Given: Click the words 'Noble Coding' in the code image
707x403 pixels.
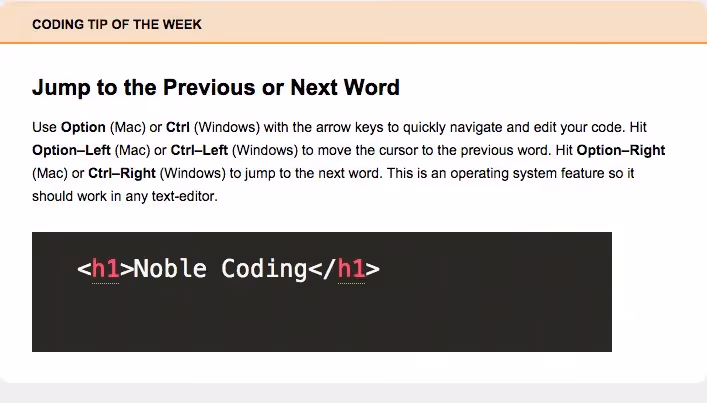Looking at the screenshot, I should pyautogui.click(x=220, y=269).
